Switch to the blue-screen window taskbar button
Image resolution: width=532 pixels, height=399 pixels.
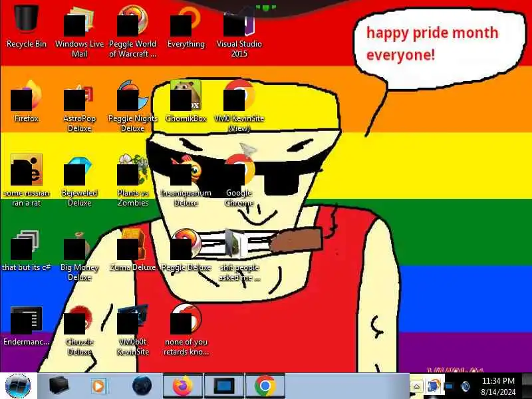tap(224, 386)
